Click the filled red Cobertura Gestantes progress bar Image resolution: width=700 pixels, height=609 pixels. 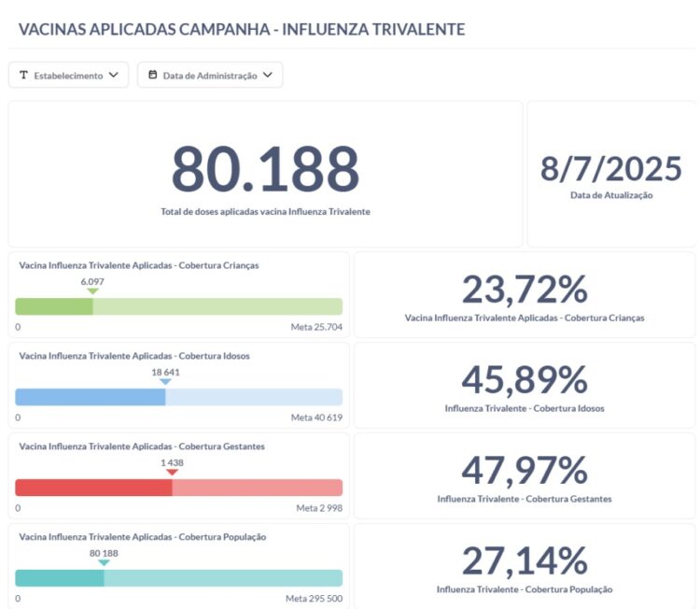click(x=93, y=488)
